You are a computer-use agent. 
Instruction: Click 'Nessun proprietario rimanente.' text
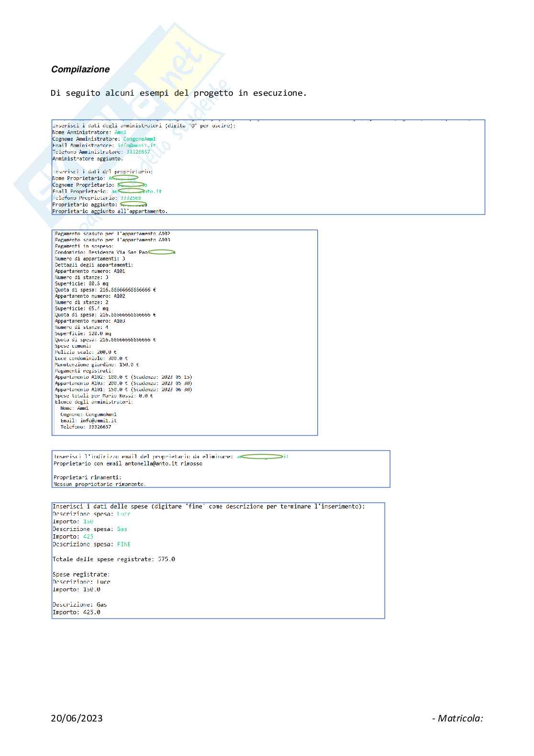pos(100,484)
